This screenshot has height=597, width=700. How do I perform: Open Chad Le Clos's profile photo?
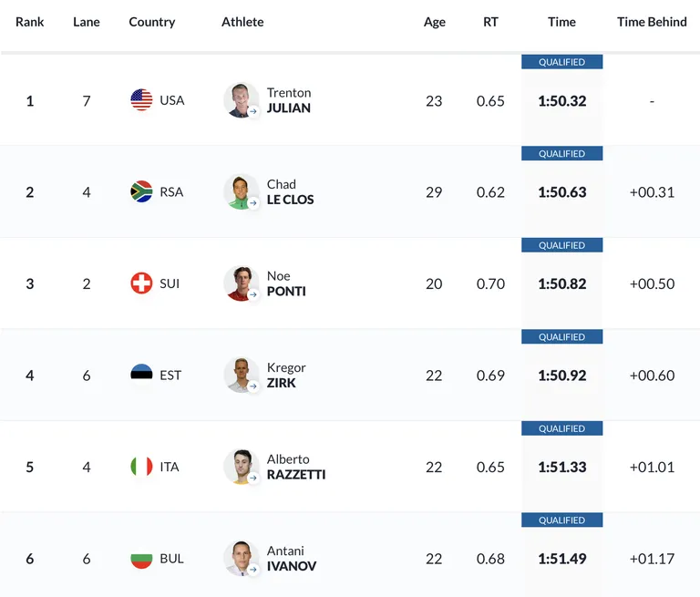(x=241, y=191)
